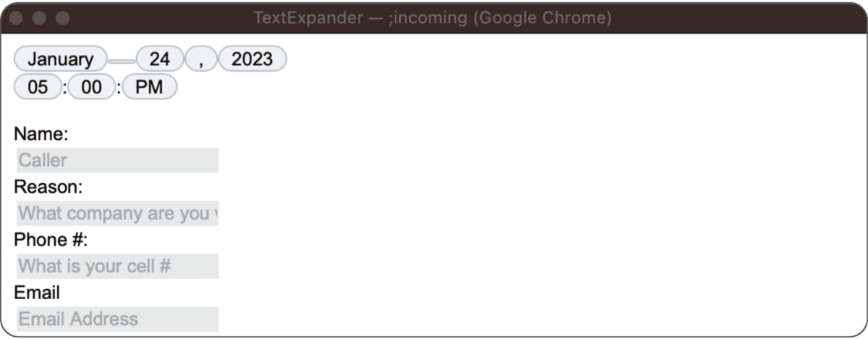This screenshot has width=868, height=339.
Task: Close the TextExpander fill-in window
Action: 18,18
